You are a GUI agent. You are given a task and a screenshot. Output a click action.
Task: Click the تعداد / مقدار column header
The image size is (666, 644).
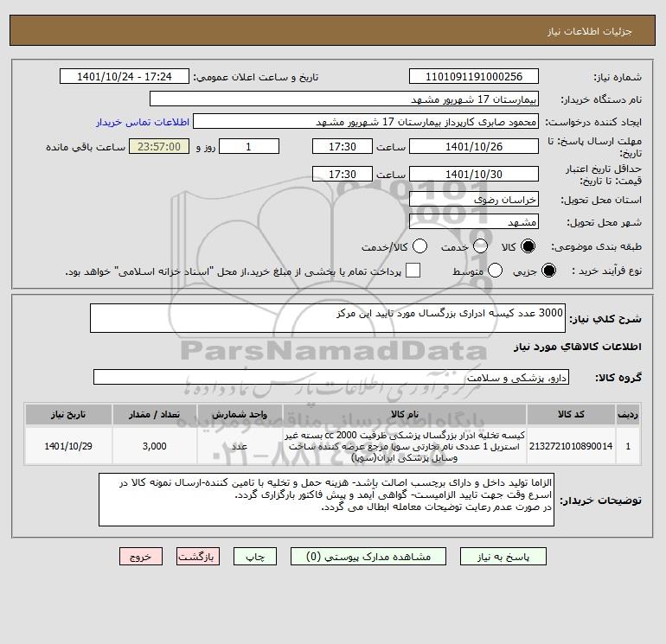[155, 414]
